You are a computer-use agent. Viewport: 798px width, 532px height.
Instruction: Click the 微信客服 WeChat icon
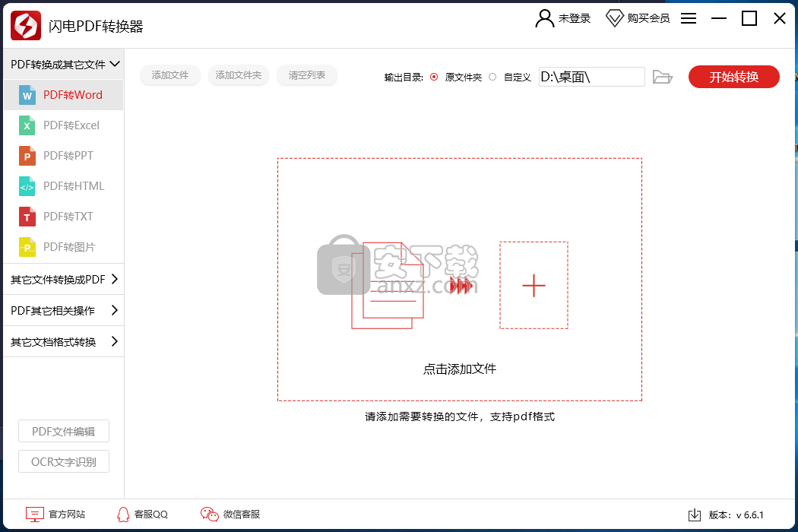click(x=209, y=515)
